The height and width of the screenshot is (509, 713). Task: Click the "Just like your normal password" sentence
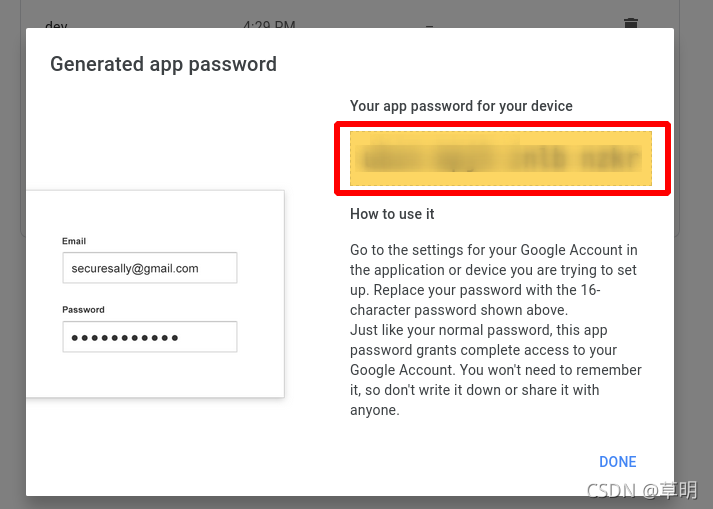coord(478,330)
